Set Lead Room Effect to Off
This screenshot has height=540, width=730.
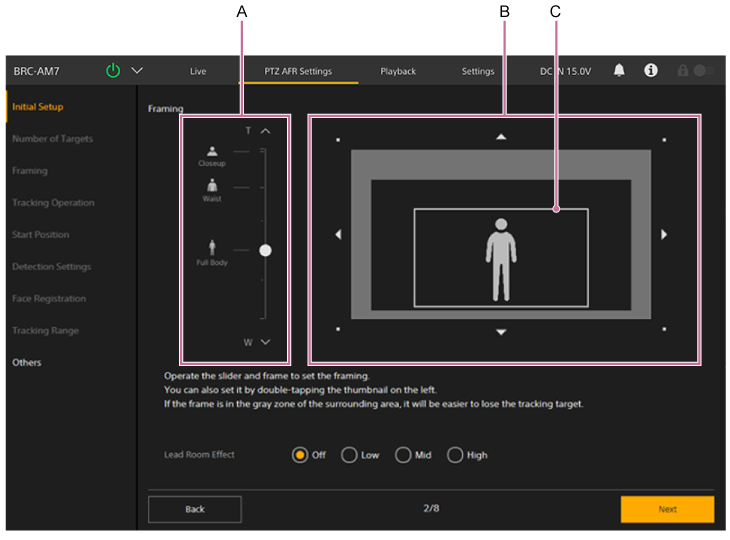pos(300,455)
